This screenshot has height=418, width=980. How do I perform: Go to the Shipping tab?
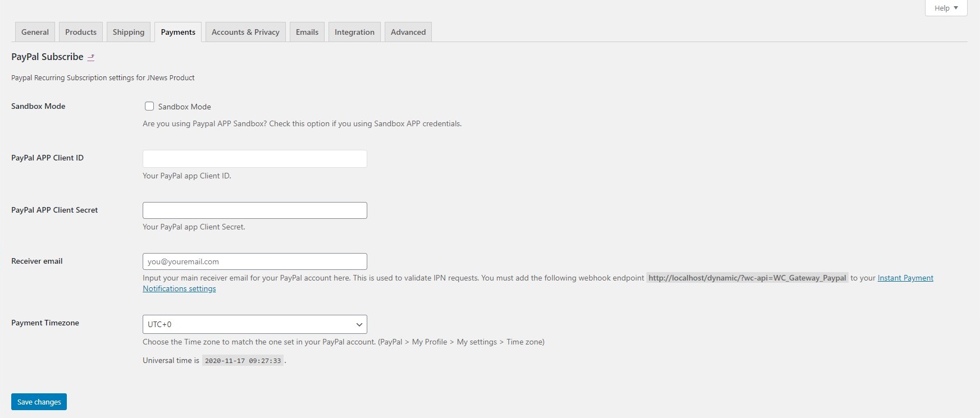(x=129, y=32)
